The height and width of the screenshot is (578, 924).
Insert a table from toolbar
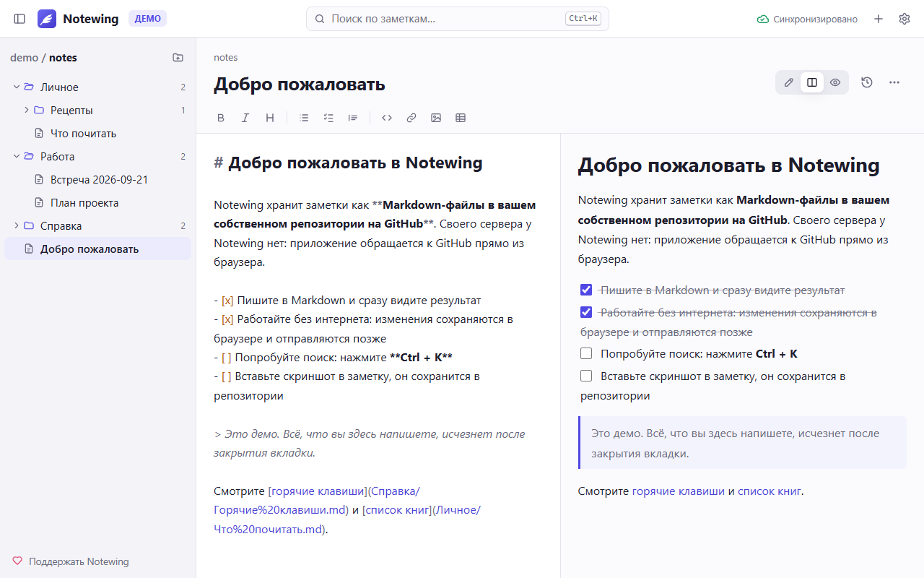461,118
